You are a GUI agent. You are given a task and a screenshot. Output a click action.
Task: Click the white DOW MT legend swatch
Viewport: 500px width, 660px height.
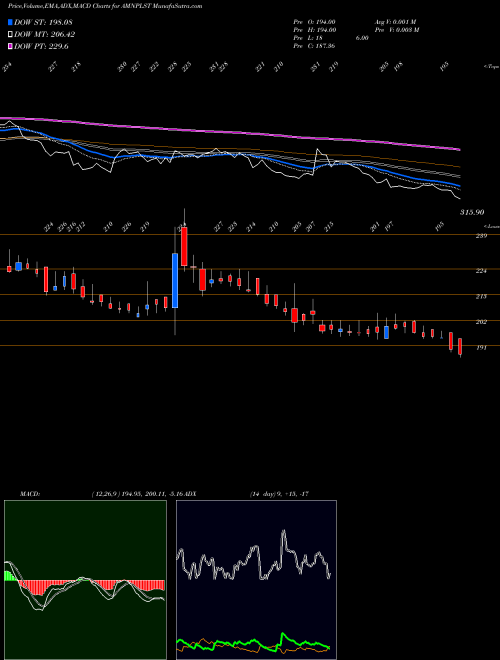[x=10, y=35]
